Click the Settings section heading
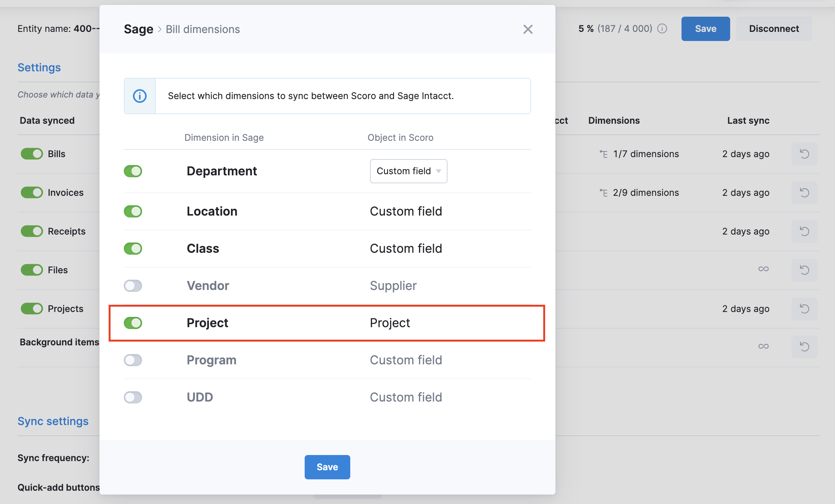This screenshot has width=835, height=504. 39,68
